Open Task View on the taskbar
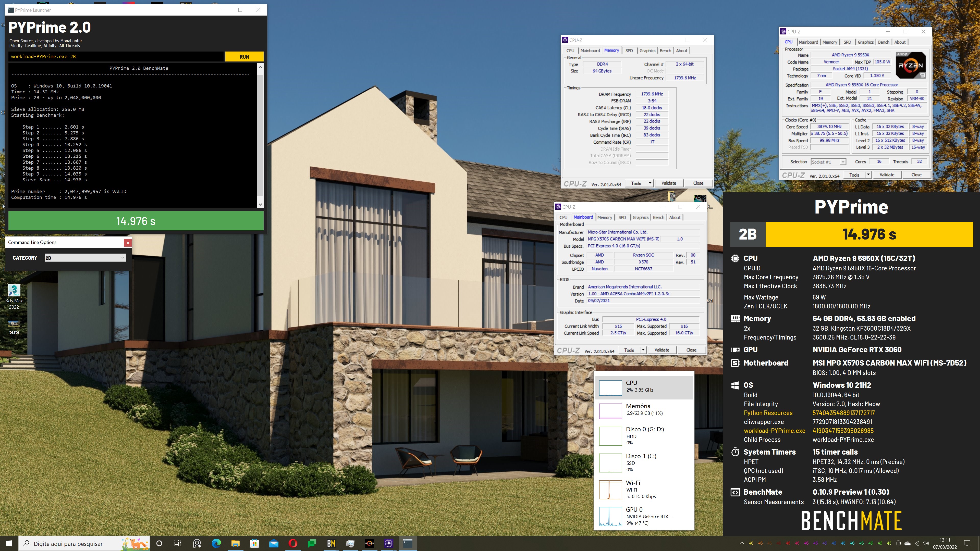980x551 pixels. [178, 543]
